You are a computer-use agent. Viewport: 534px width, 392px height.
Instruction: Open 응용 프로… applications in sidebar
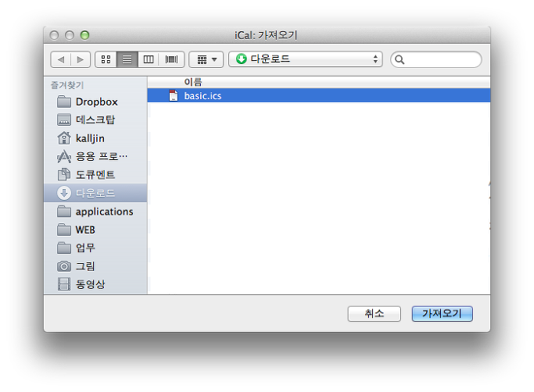point(95,156)
